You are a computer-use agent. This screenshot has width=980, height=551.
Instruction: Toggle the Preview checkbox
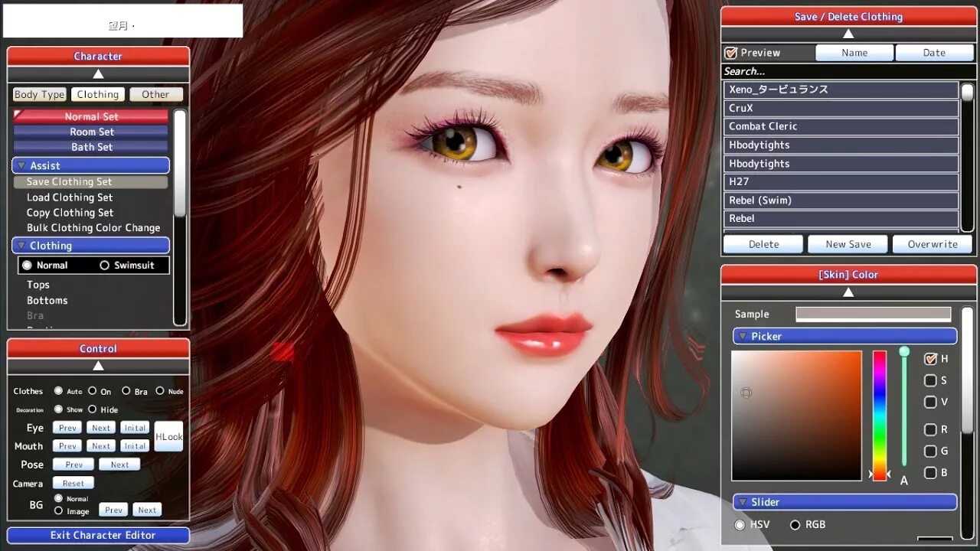pos(731,53)
